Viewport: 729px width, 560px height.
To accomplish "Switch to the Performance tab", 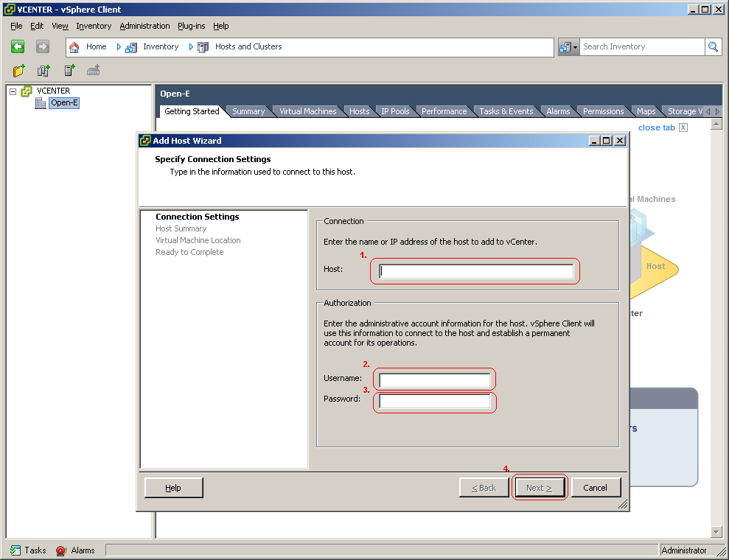I will tap(444, 111).
